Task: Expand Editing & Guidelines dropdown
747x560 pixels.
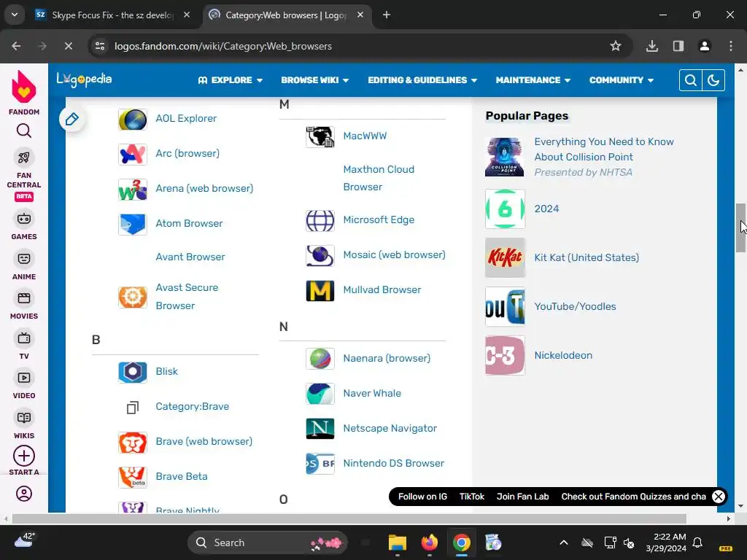Action: pyautogui.click(x=422, y=80)
